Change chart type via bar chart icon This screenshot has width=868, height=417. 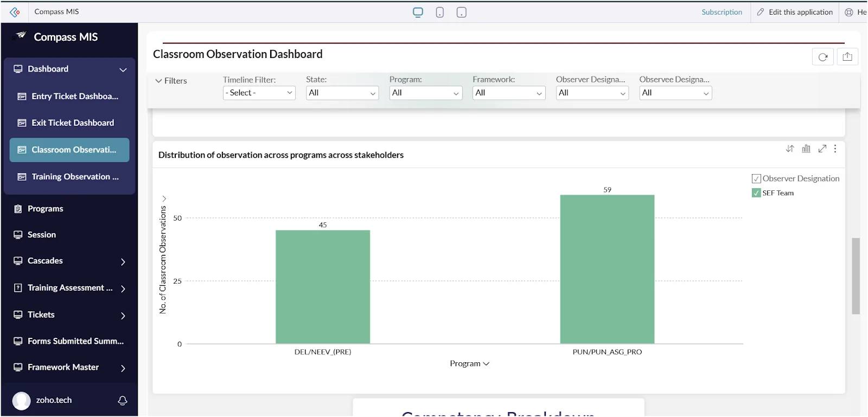click(x=806, y=149)
